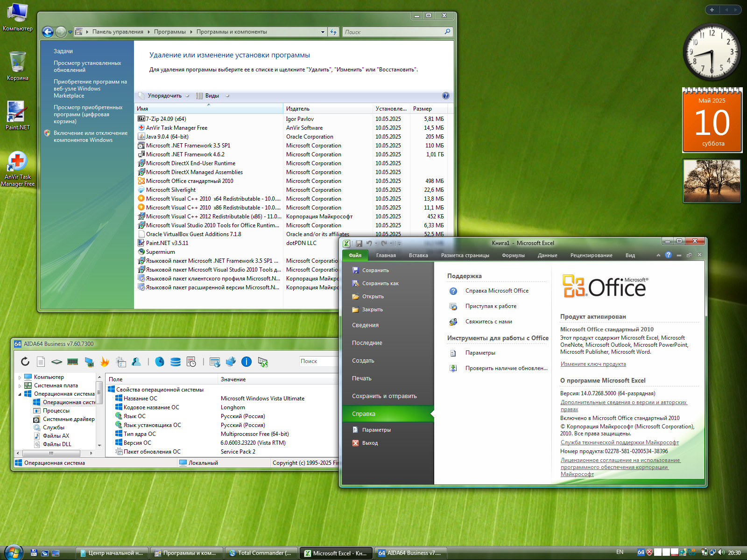Screen dimensions: 747x560
Task: Open the Виды view dropdown arrow
Action: [x=227, y=96]
